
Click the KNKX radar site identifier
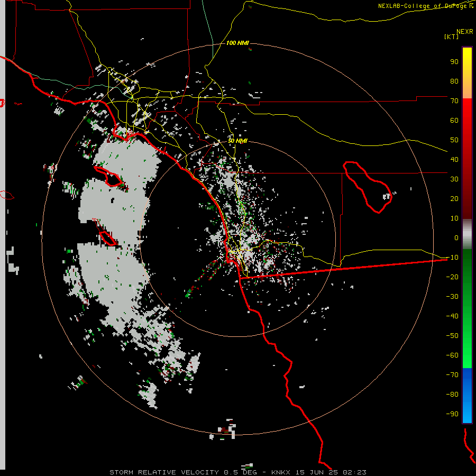pyautogui.click(x=281, y=472)
